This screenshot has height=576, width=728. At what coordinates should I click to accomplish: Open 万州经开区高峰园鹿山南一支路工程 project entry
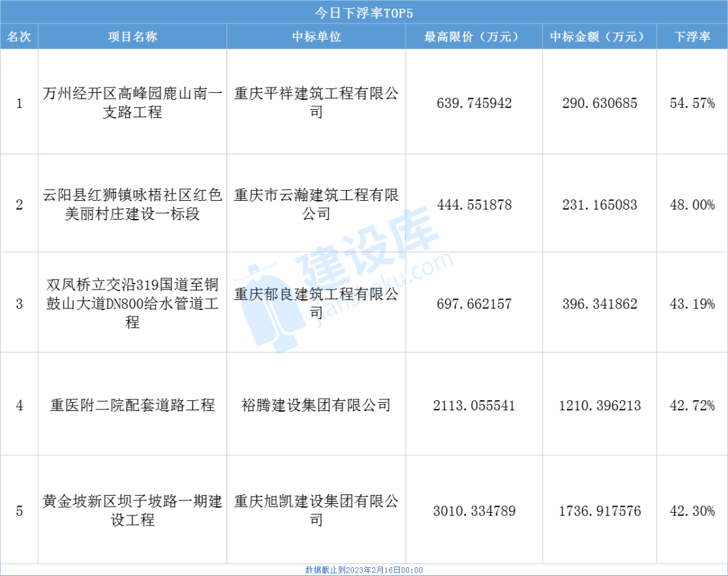(x=132, y=104)
